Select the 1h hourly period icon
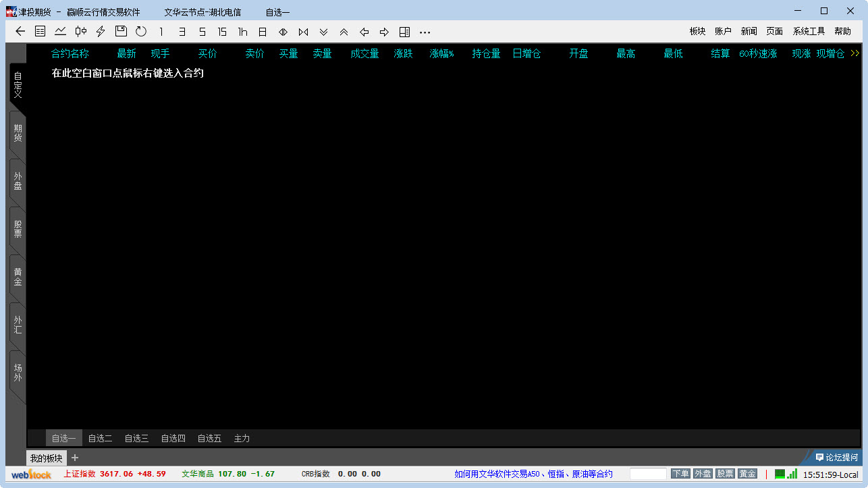This screenshot has width=868, height=488. coord(242,31)
